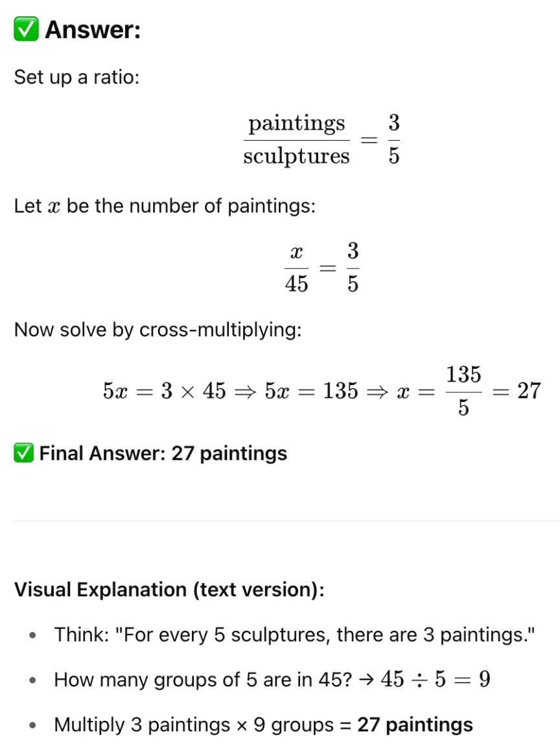The width and height of the screenshot is (560, 750).
Task: Click the bullet dot before How many groups
Action: pos(32,680)
